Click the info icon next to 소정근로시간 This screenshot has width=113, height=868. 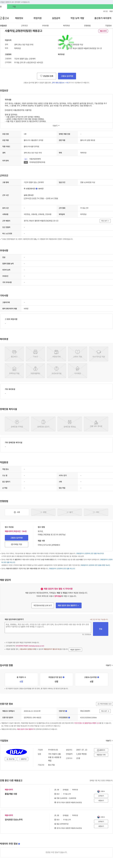37,189
